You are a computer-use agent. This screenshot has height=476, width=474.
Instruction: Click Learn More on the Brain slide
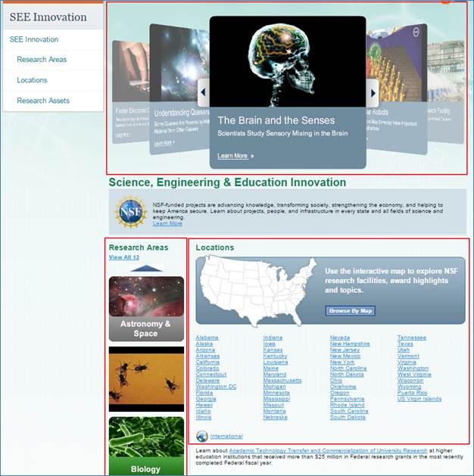[x=235, y=156]
